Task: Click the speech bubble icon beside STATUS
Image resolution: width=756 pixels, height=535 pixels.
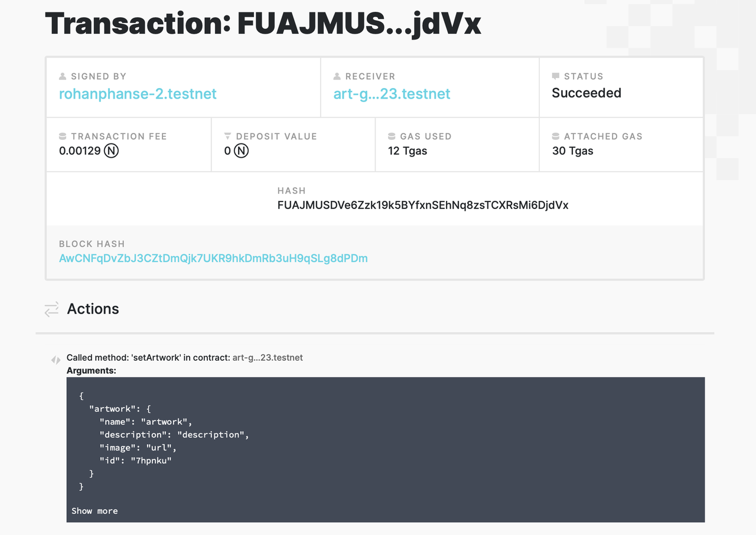Action: [x=555, y=77]
